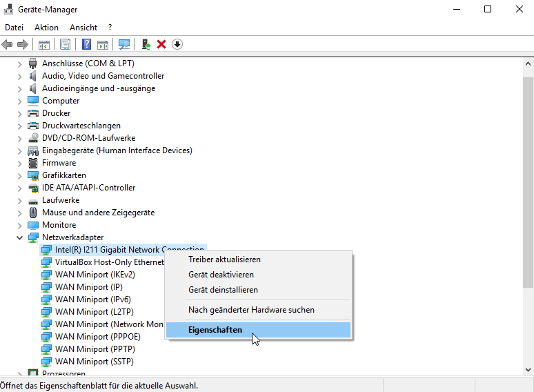Expand the Monitore category
The height and width of the screenshot is (392, 534).
point(20,225)
